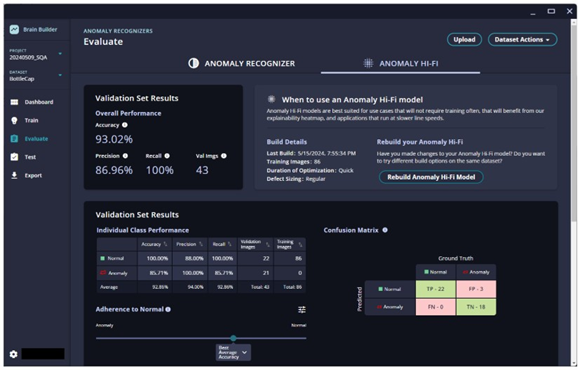
Task: Click the Accuracy info icon
Action: tap(125, 125)
